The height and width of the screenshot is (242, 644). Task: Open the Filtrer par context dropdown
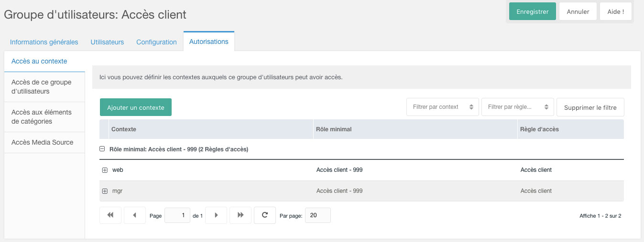443,107
